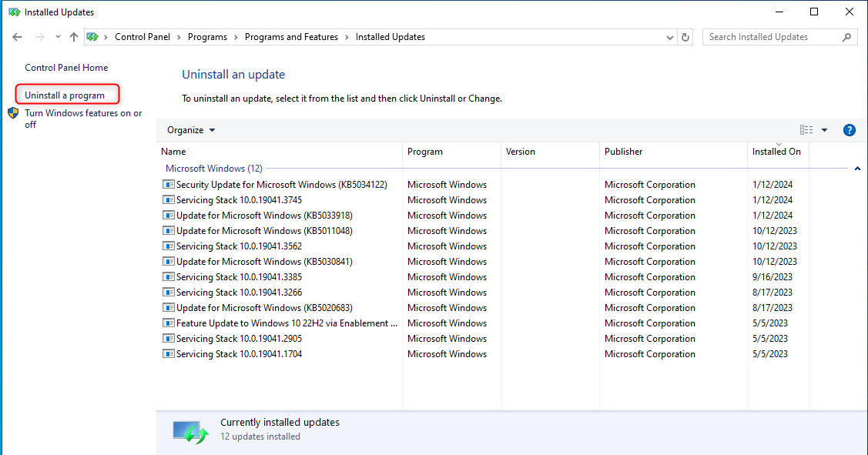
Task: Click icon of Servicing Stack 10.0.19041.2905
Action: point(168,339)
